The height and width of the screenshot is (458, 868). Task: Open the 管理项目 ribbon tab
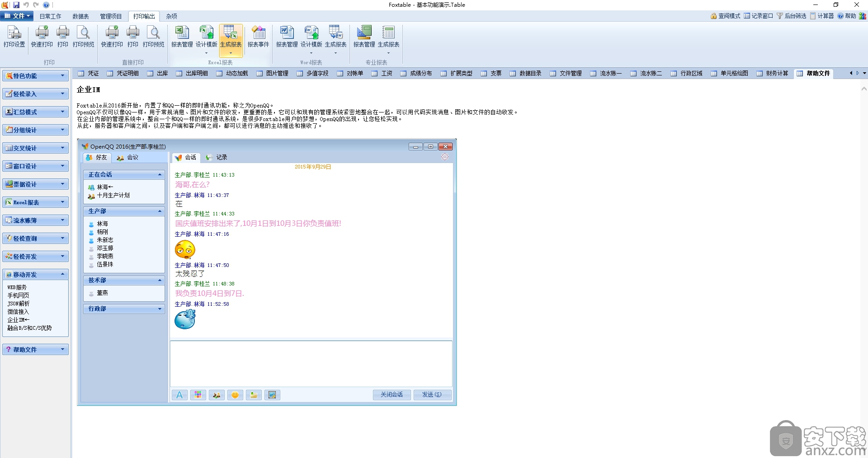coord(111,16)
